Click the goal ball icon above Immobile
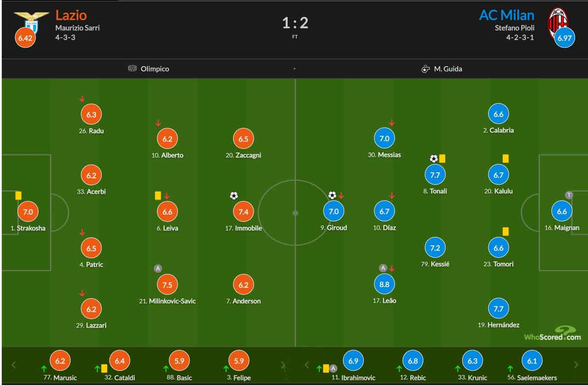 [x=234, y=196]
